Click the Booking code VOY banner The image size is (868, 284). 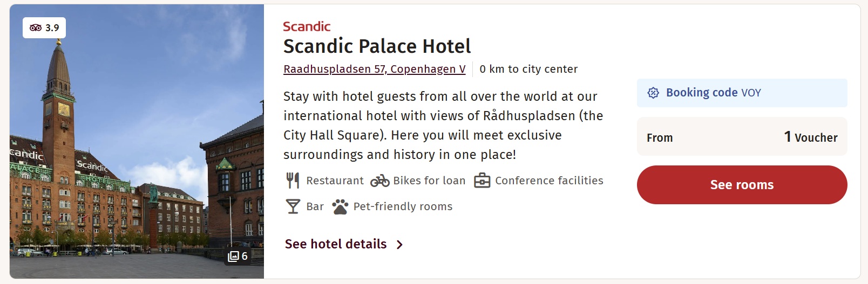click(x=742, y=93)
